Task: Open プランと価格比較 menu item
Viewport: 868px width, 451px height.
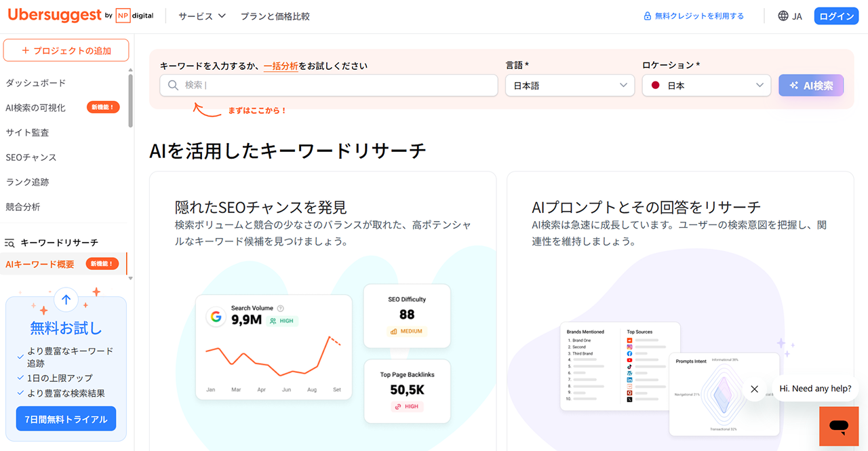Action: (275, 16)
